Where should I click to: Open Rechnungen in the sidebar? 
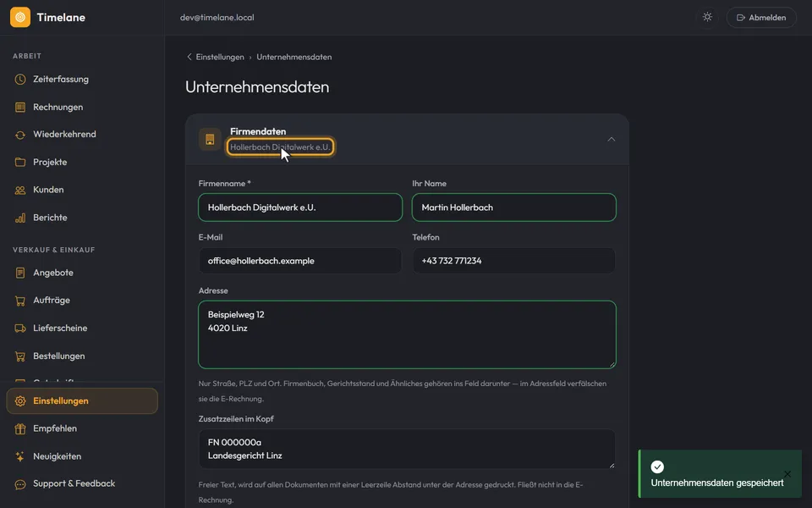point(82,108)
